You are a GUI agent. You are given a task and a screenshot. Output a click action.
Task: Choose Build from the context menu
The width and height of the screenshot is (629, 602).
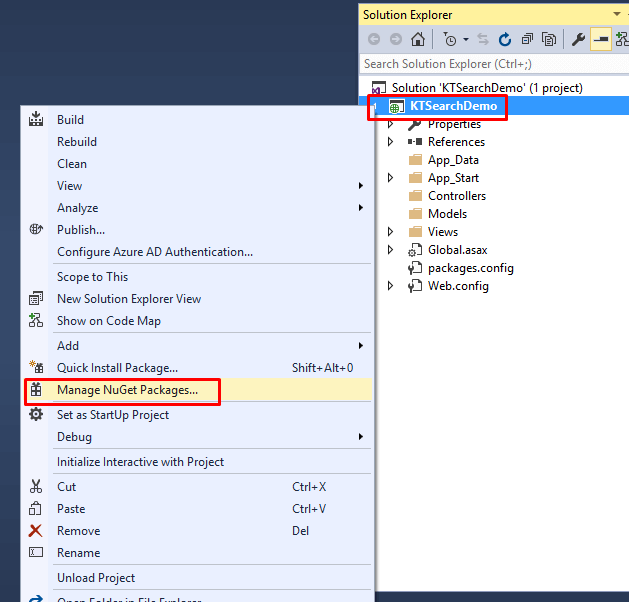pos(197,120)
